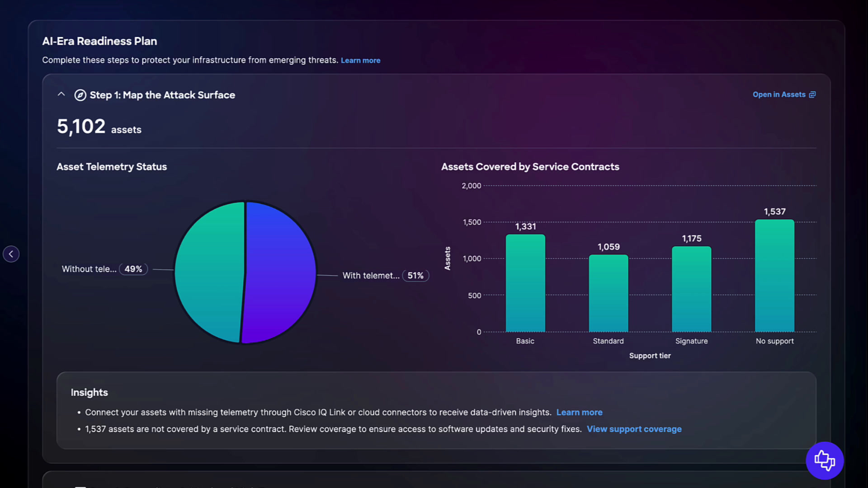Click the Signature axis label
Screen dimensions: 868x488
pyautogui.click(x=692, y=341)
